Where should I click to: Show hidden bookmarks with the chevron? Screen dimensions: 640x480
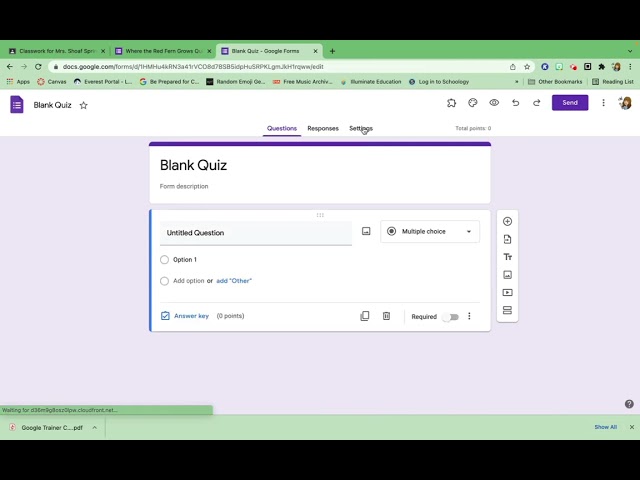[517, 82]
